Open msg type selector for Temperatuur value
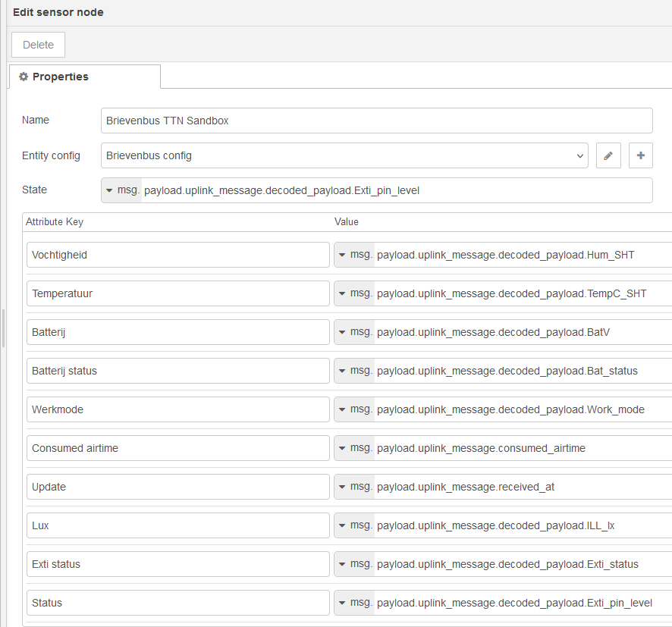 (x=354, y=293)
